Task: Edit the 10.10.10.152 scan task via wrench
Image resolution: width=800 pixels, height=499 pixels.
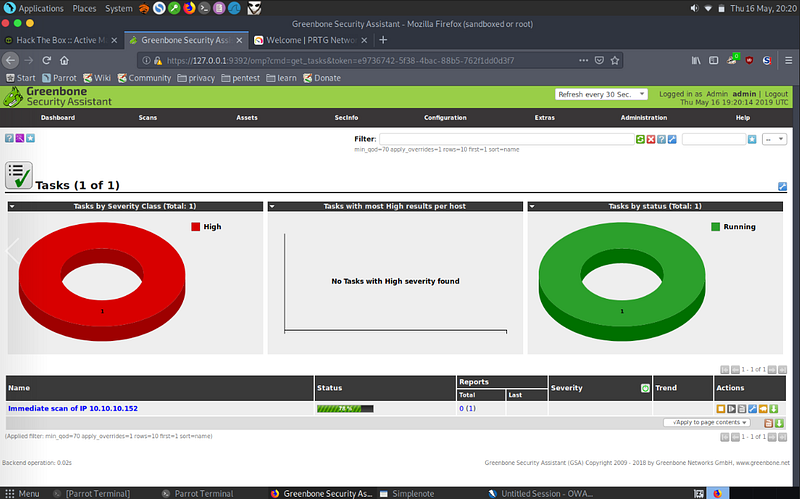Action: (753, 409)
